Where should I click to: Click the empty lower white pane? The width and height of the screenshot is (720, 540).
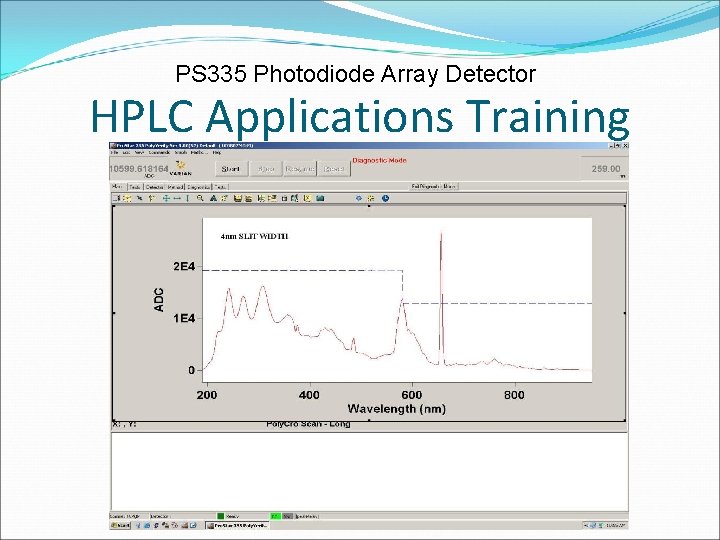pos(369,472)
